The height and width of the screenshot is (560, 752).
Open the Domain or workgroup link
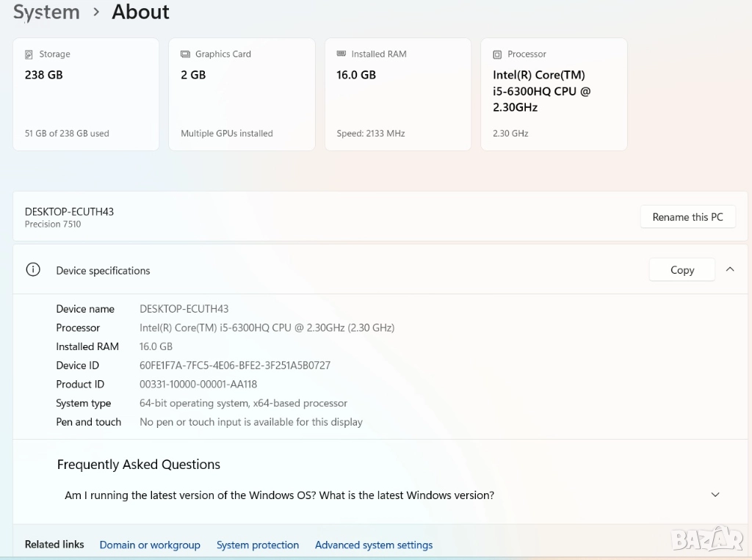coord(150,545)
